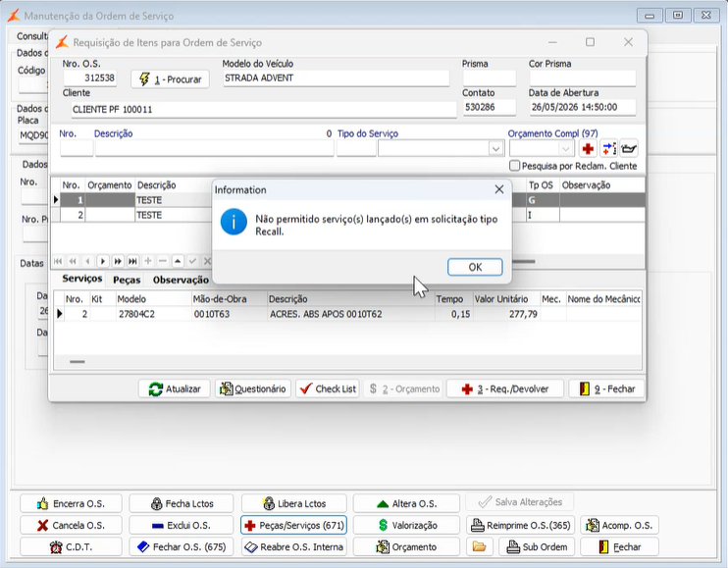The width and height of the screenshot is (728, 568).
Task: Click Altera O.S. green triangle button
Action: 406,503
